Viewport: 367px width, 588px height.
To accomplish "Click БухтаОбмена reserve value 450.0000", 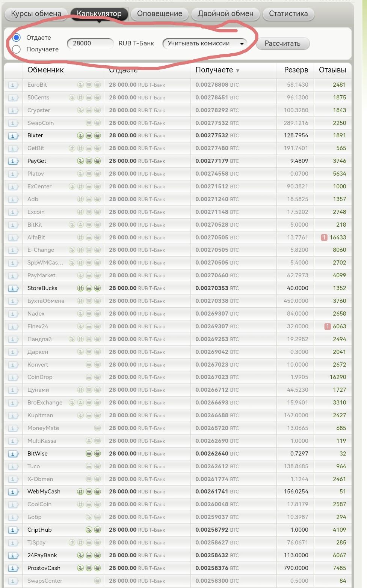I will [x=296, y=301].
